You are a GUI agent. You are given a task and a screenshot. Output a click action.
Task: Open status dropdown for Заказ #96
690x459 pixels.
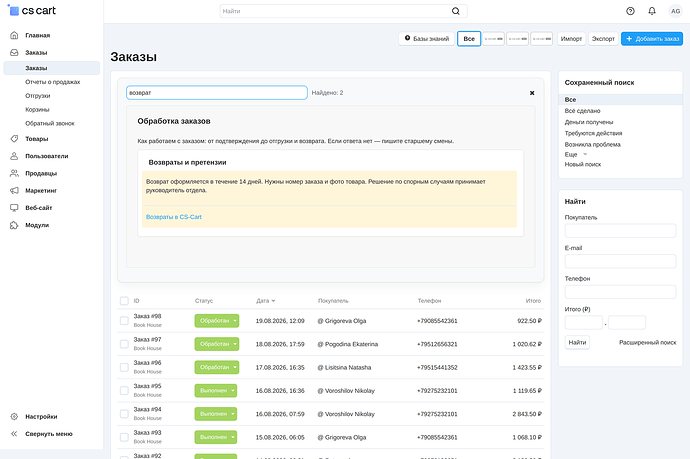(217, 367)
